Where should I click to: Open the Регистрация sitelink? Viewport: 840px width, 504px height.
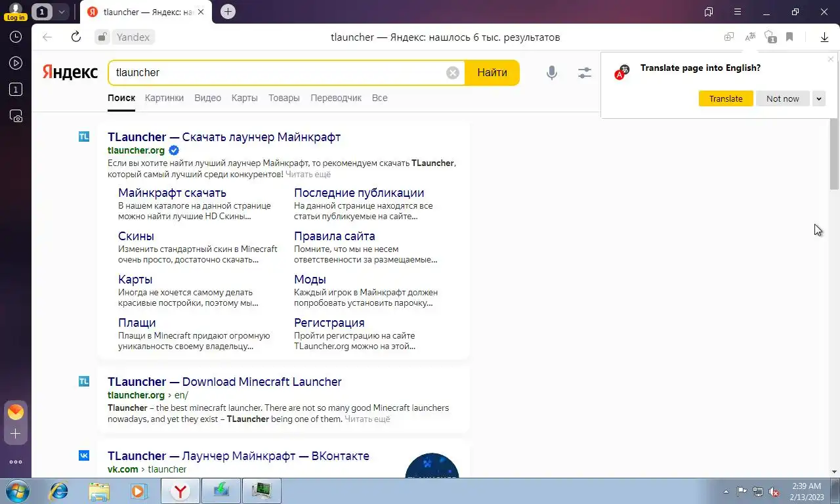click(329, 323)
